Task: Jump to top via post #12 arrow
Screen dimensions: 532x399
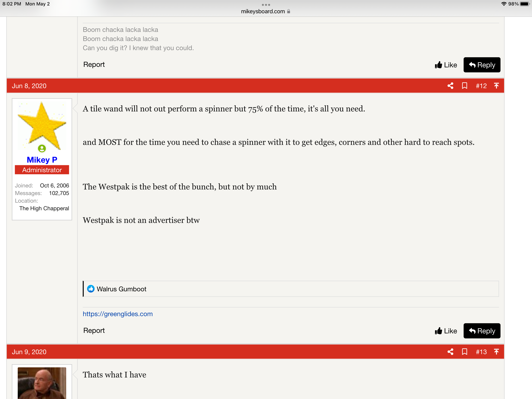Action: click(x=496, y=86)
